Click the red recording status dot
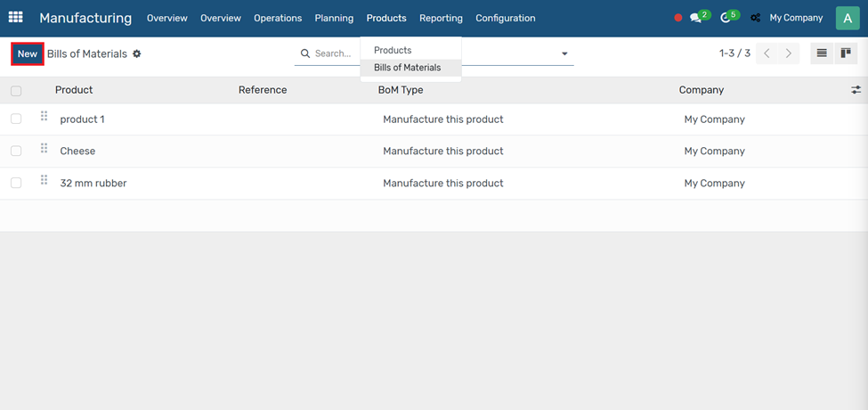Screen dimensions: 868x410 [678, 18]
